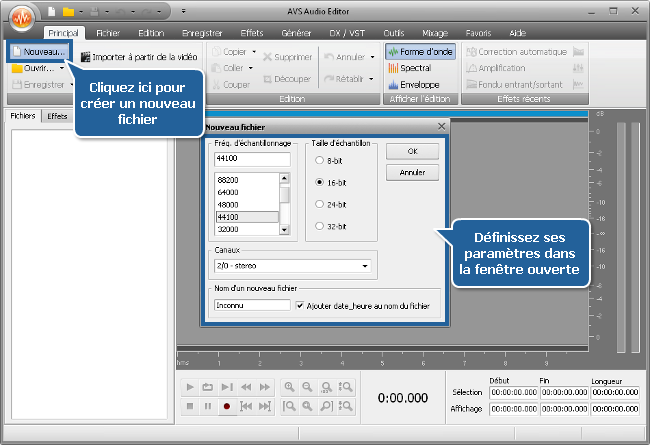Open the Canaux dropdown list
The width and height of the screenshot is (650, 445).
tap(365, 266)
